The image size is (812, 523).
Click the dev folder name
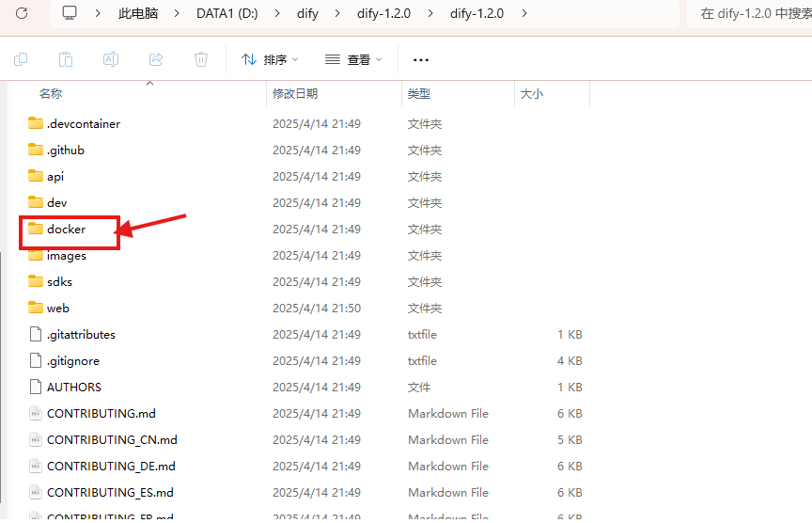point(57,202)
